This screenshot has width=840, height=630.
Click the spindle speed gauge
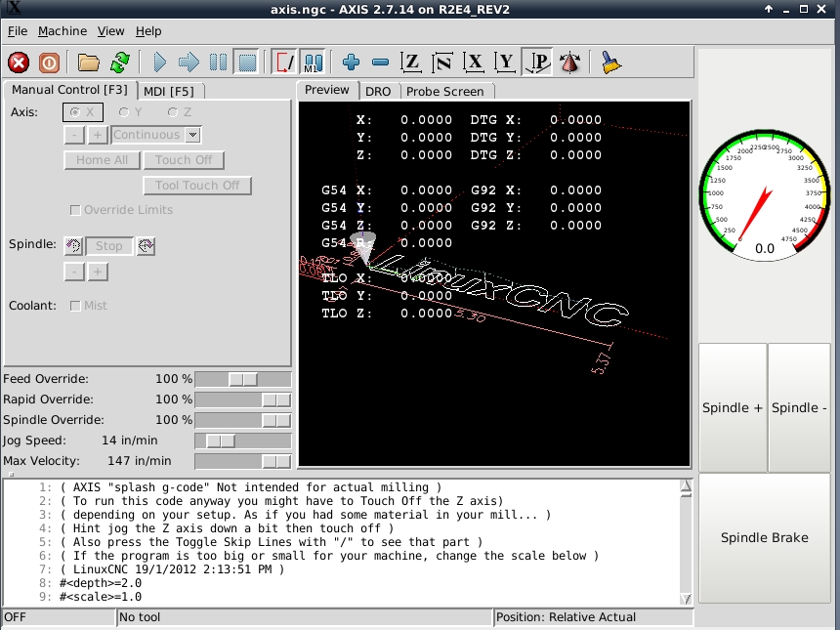[765, 195]
